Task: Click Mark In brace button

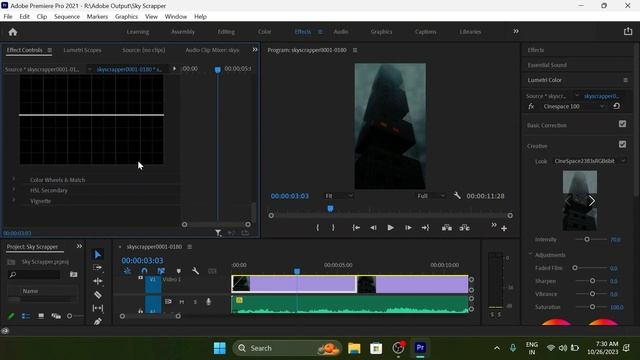Action: tap(318, 228)
